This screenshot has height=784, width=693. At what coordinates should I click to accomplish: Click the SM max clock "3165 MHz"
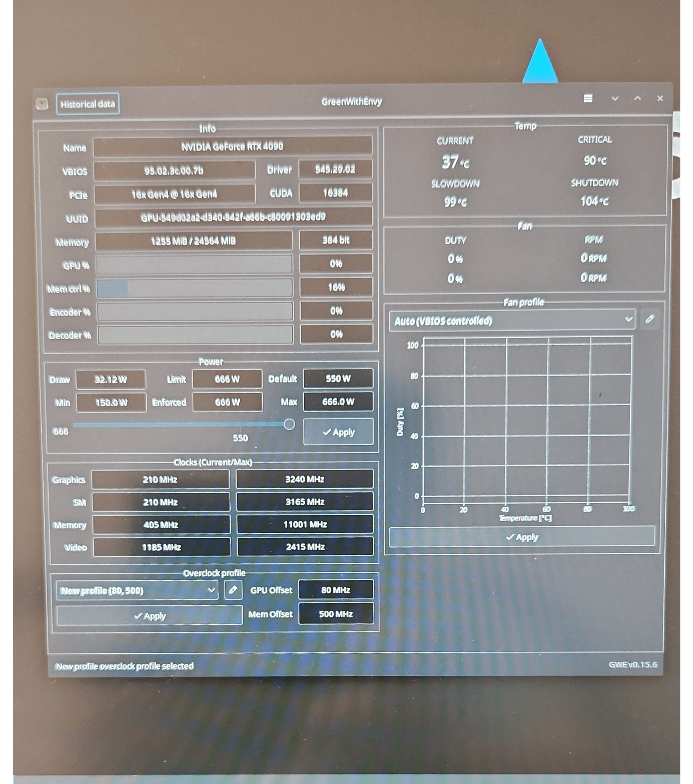click(305, 502)
